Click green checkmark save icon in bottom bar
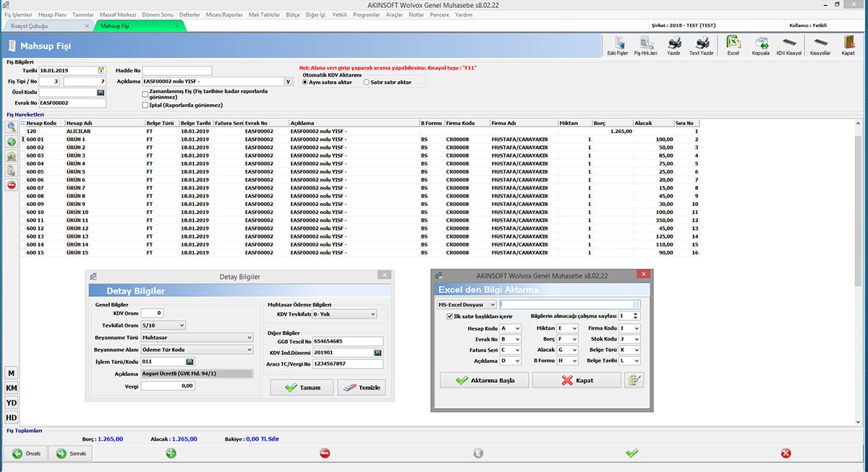 click(x=632, y=453)
